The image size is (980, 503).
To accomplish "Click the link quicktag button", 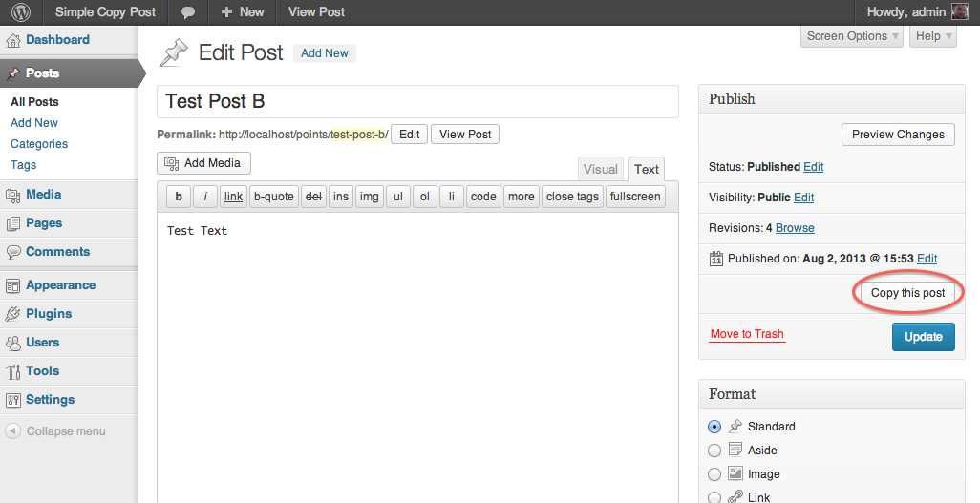I will point(233,197).
